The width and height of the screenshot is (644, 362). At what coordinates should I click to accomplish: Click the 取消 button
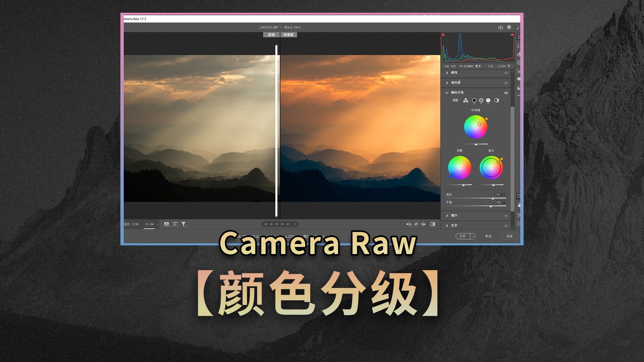(488, 236)
